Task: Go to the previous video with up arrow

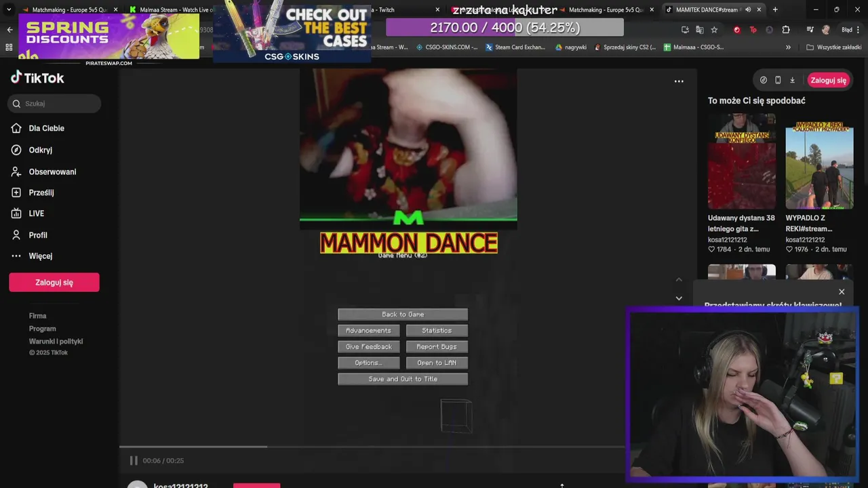Action: (679, 280)
